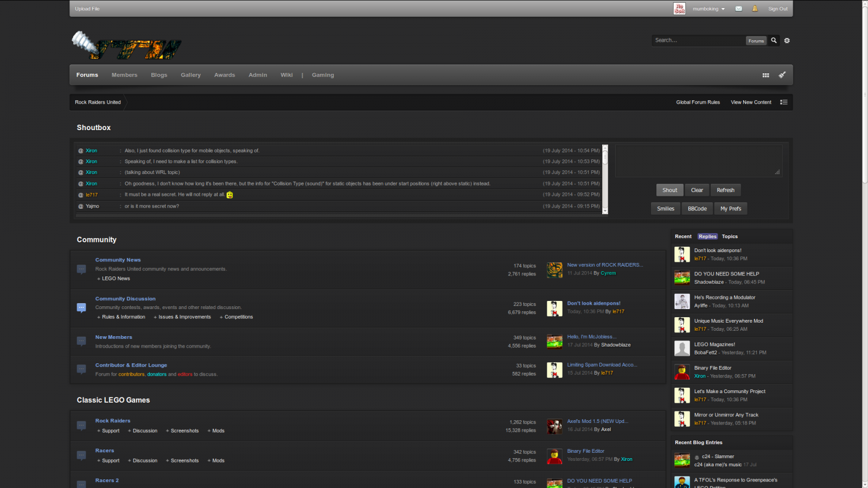Select the Forums tab
This screenshot has width=868, height=488.
click(87, 75)
